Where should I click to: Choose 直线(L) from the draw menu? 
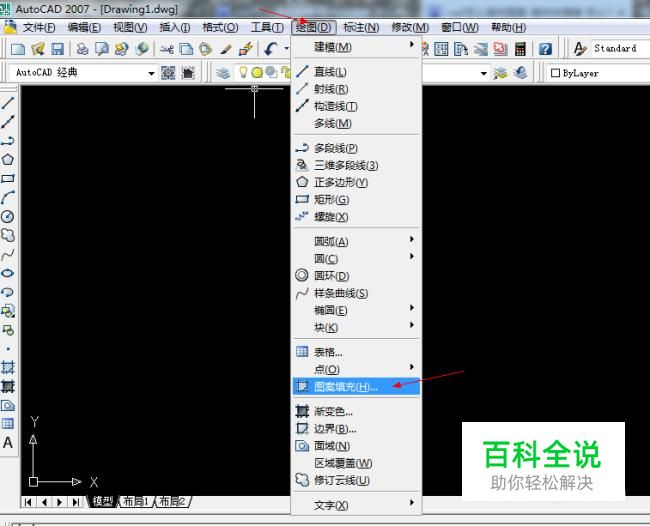355,71
